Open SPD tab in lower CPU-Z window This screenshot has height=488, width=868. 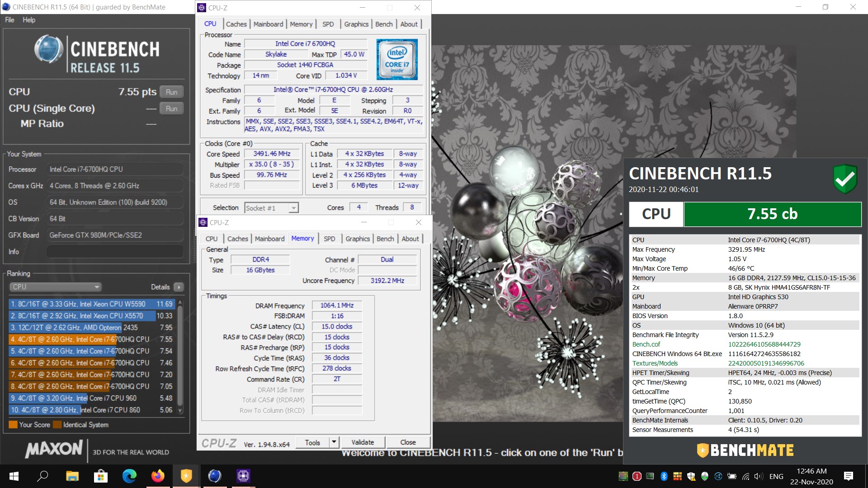330,239
